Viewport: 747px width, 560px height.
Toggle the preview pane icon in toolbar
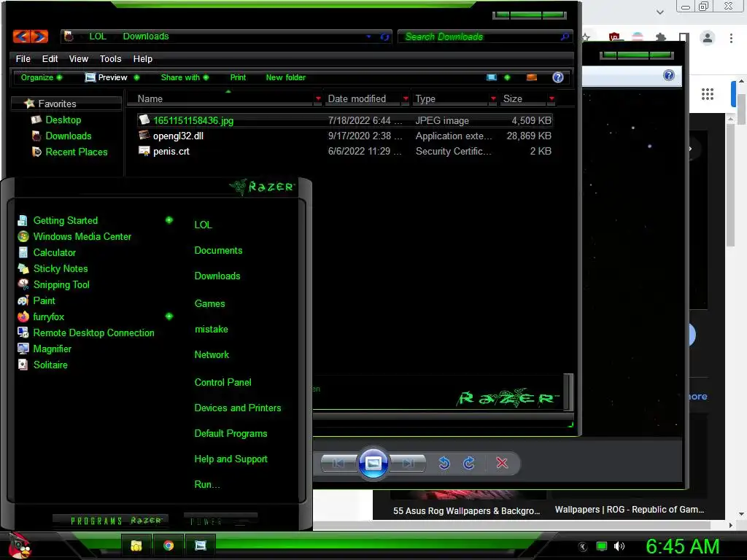click(532, 77)
